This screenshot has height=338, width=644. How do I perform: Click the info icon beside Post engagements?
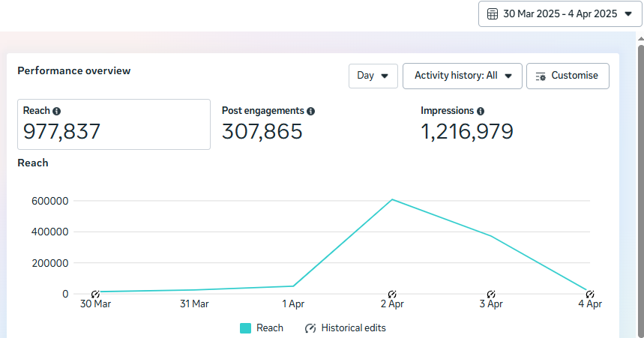pyautogui.click(x=311, y=111)
